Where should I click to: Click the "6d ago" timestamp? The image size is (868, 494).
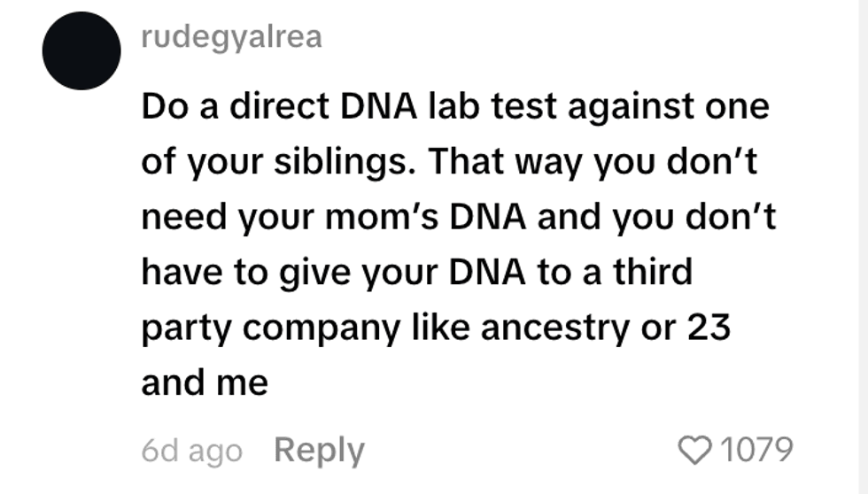(x=191, y=452)
